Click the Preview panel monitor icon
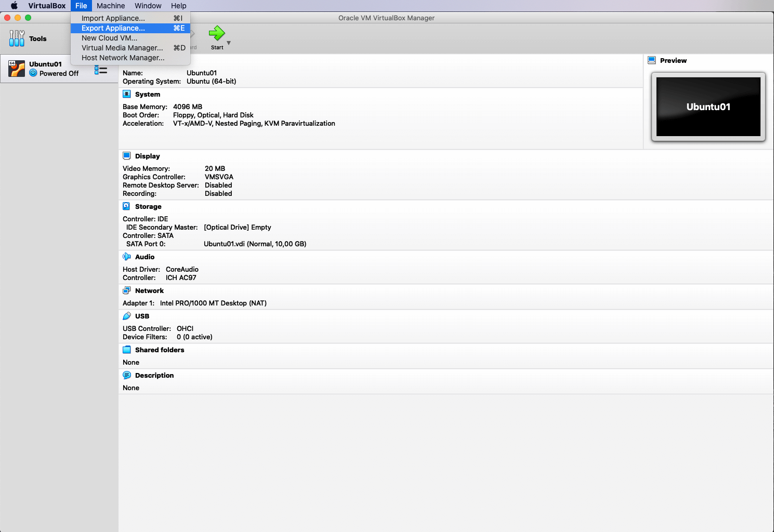The width and height of the screenshot is (774, 532). point(652,60)
